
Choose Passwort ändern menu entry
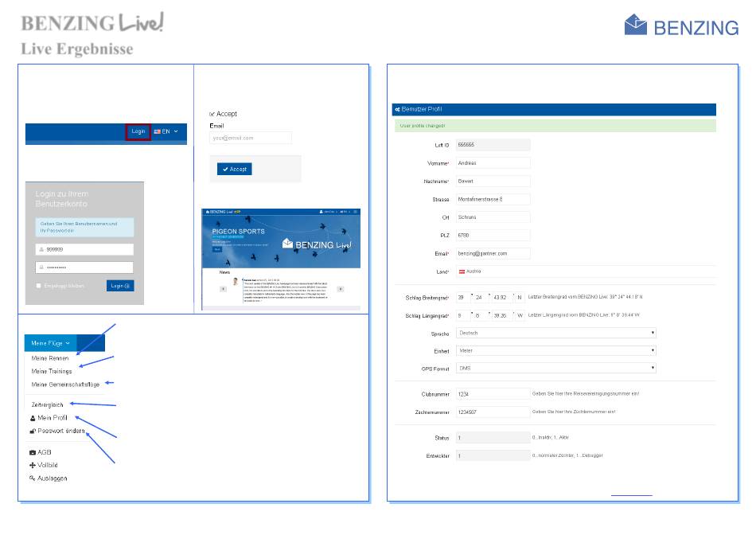[61, 432]
